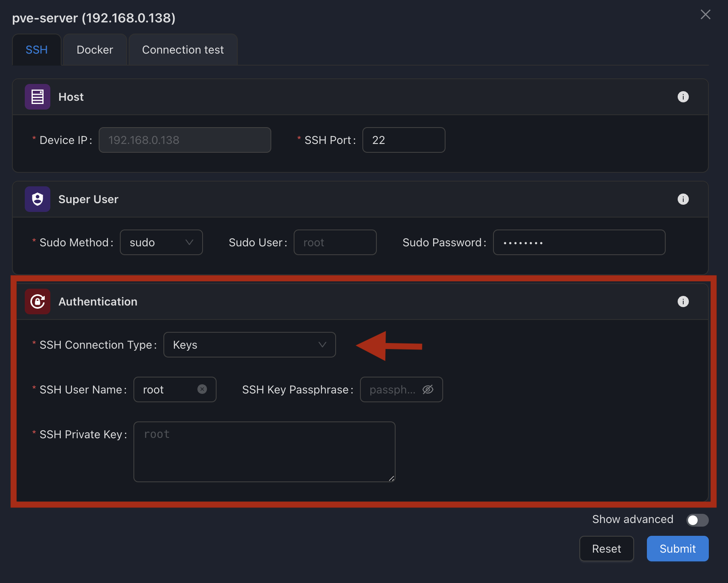Viewport: 728px width, 583px height.
Task: Click the Authentication lock icon
Action: (x=38, y=301)
